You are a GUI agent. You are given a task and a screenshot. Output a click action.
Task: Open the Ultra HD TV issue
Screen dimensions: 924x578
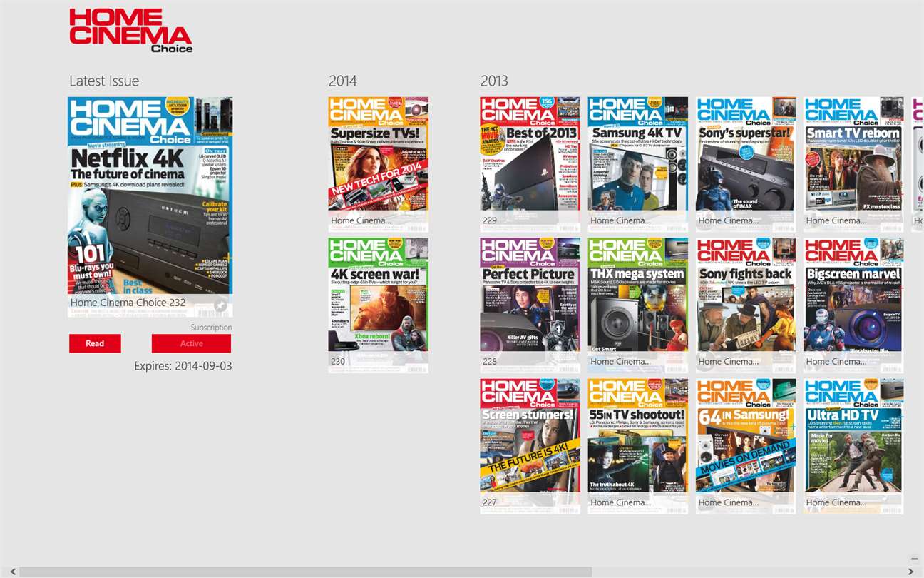point(853,446)
